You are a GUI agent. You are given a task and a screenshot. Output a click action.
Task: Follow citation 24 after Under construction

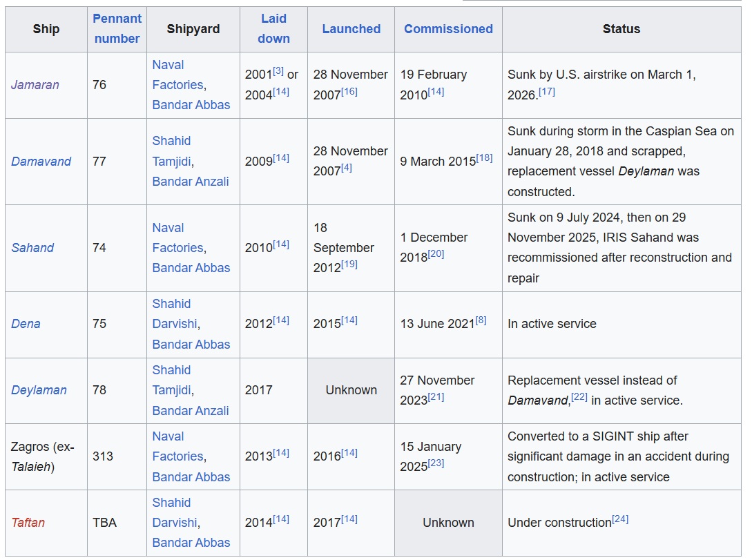pos(620,519)
